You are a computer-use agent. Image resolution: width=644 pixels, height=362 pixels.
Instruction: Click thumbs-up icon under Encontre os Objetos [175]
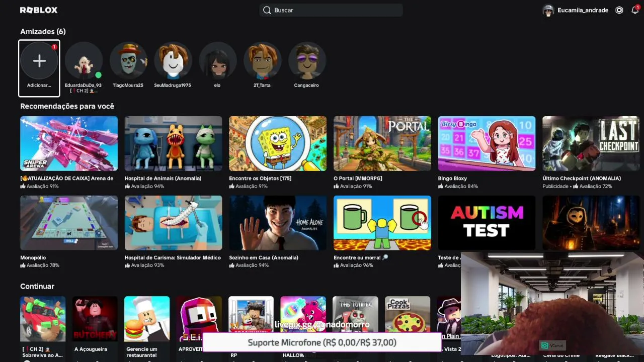click(x=232, y=186)
